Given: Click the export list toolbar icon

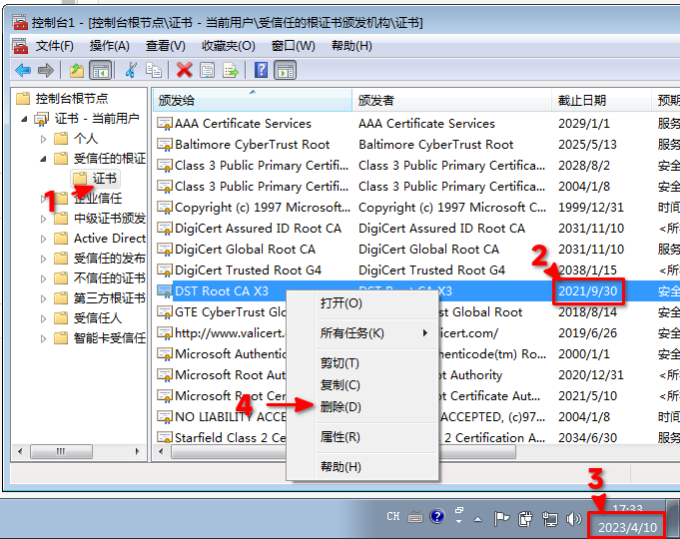Looking at the screenshot, I should tap(230, 70).
